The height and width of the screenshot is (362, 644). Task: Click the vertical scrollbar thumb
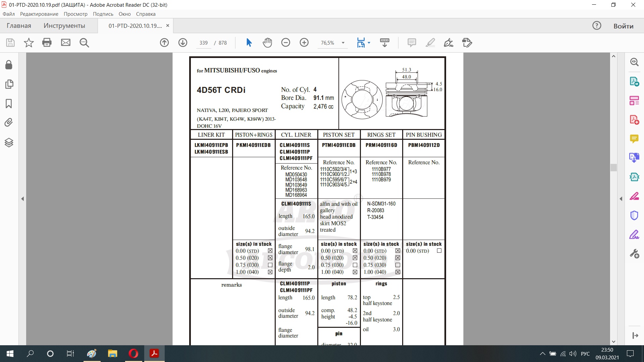[x=613, y=167]
